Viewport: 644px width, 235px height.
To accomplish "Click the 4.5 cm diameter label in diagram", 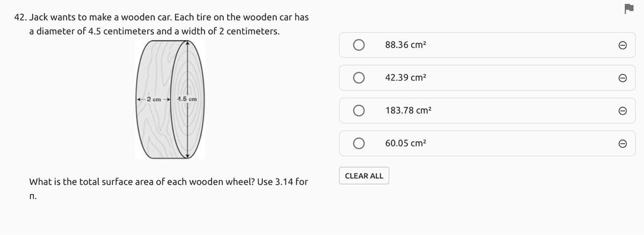I will pos(187,98).
